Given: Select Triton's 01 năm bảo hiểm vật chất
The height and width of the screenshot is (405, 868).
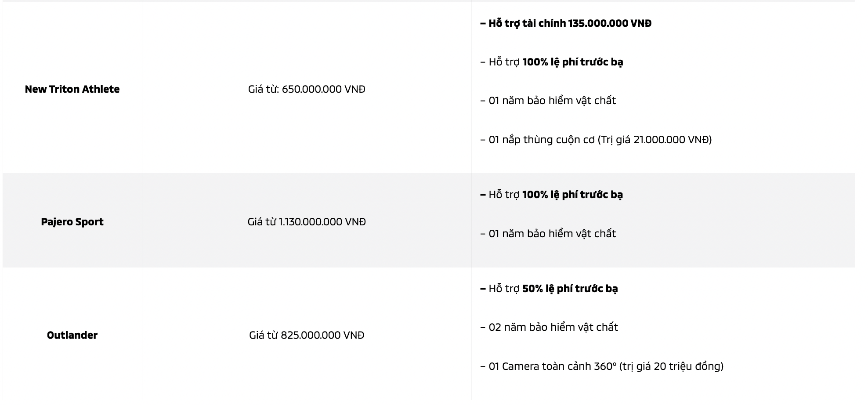Looking at the screenshot, I should pos(548,101).
